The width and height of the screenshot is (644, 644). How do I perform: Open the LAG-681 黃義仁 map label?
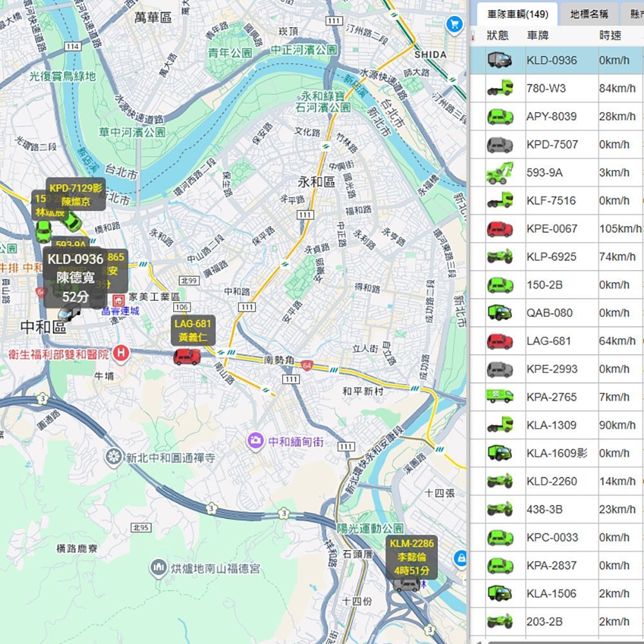tap(193, 330)
